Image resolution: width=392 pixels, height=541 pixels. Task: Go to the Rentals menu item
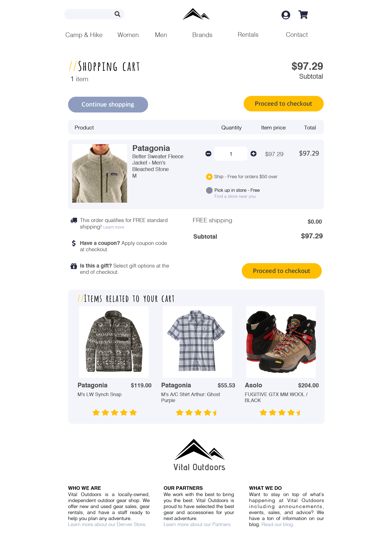248,35
